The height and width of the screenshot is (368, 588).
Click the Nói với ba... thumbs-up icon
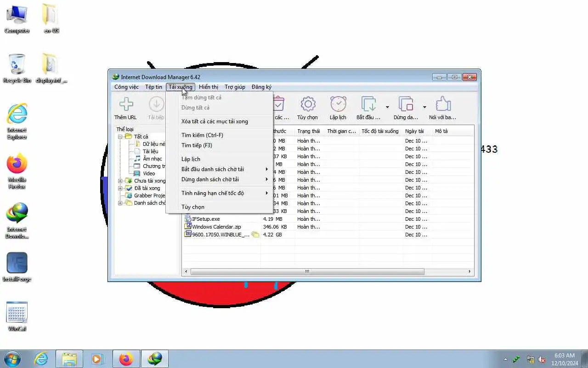pyautogui.click(x=443, y=104)
